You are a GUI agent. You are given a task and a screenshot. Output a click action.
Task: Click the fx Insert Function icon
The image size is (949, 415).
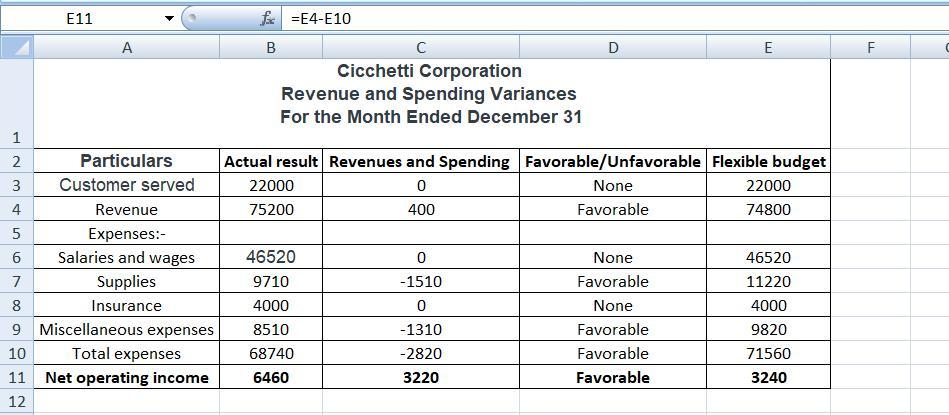[x=267, y=19]
